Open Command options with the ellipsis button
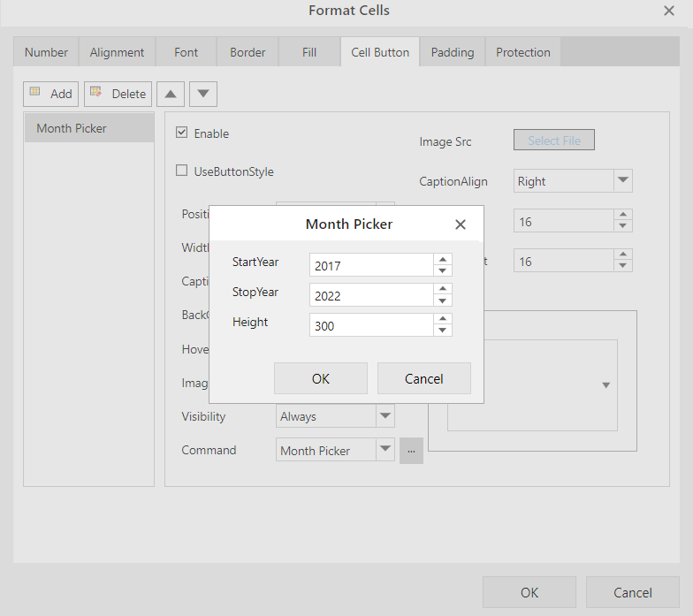 point(411,451)
